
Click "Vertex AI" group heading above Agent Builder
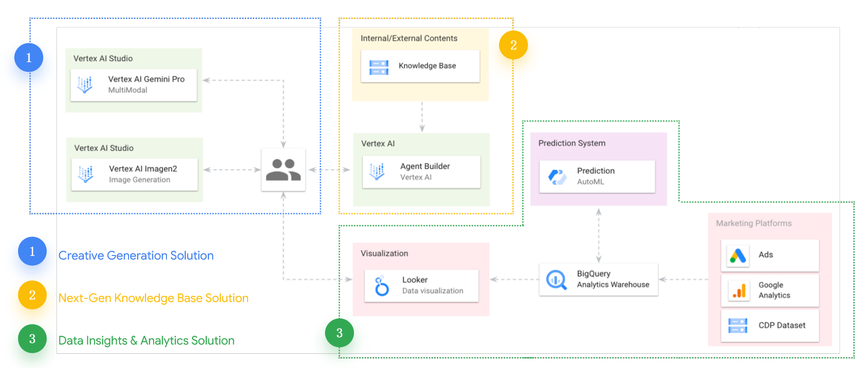click(378, 144)
